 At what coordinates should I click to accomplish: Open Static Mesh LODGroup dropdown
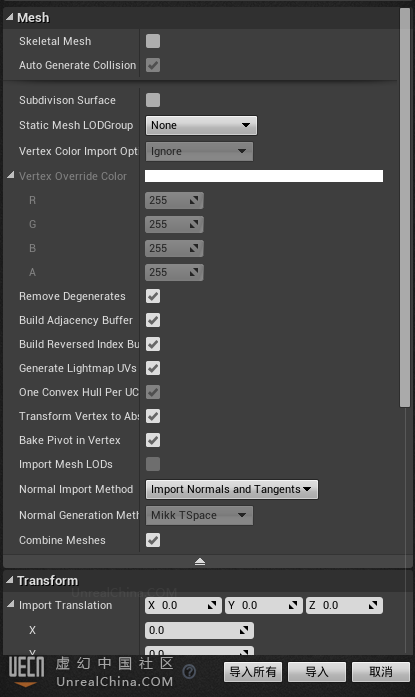[201, 125]
